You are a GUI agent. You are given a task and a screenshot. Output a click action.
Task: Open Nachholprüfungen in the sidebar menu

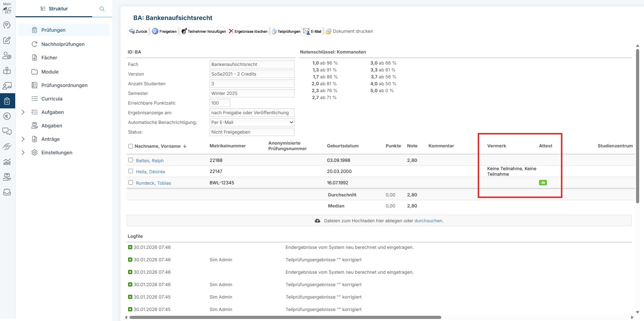pyautogui.click(x=63, y=44)
